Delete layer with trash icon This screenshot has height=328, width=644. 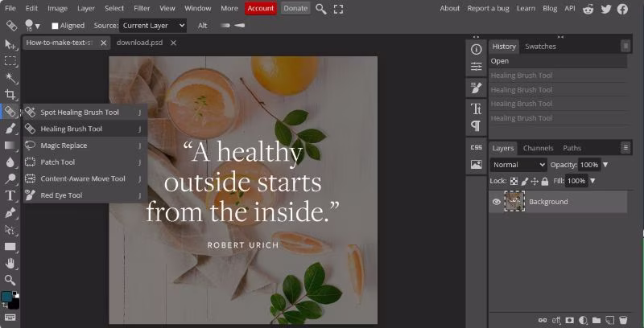[623, 320]
